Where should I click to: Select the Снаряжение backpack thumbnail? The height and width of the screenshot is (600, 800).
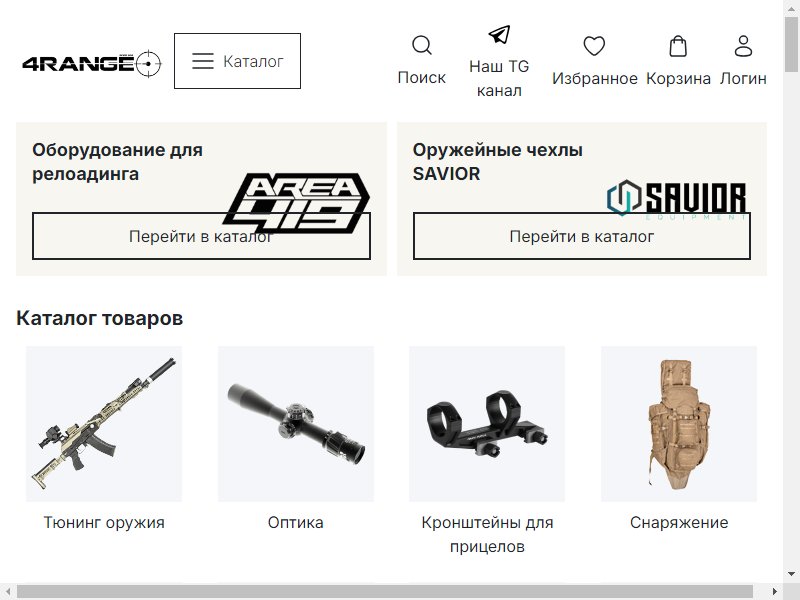pyautogui.click(x=679, y=423)
